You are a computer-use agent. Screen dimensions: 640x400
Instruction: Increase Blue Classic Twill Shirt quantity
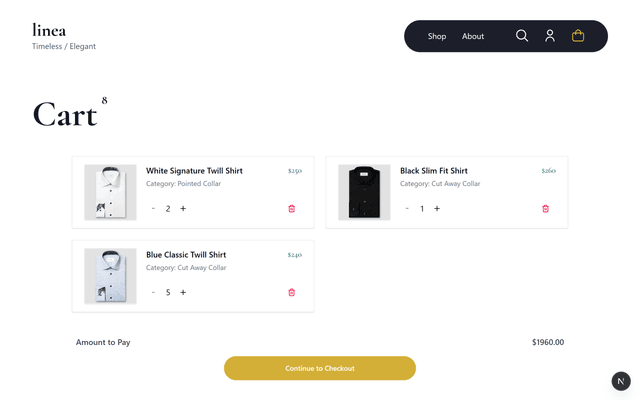(183, 293)
